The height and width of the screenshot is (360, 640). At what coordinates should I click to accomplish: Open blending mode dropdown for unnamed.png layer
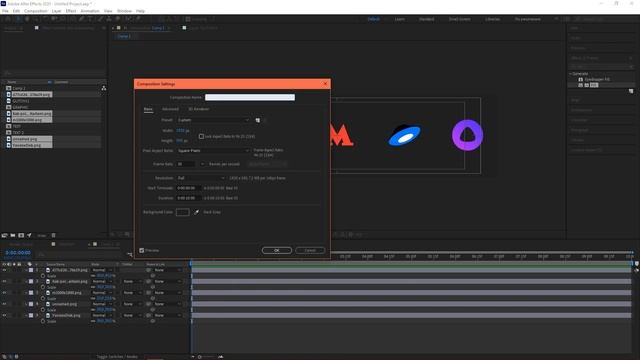(x=102, y=304)
